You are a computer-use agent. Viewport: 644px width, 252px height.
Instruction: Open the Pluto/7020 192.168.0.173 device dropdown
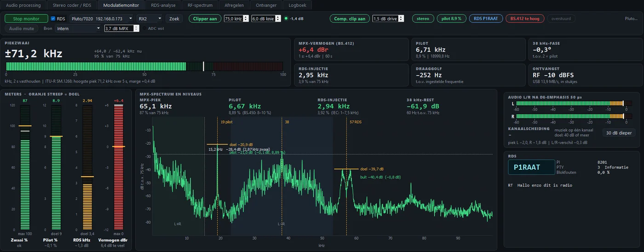tap(102, 19)
